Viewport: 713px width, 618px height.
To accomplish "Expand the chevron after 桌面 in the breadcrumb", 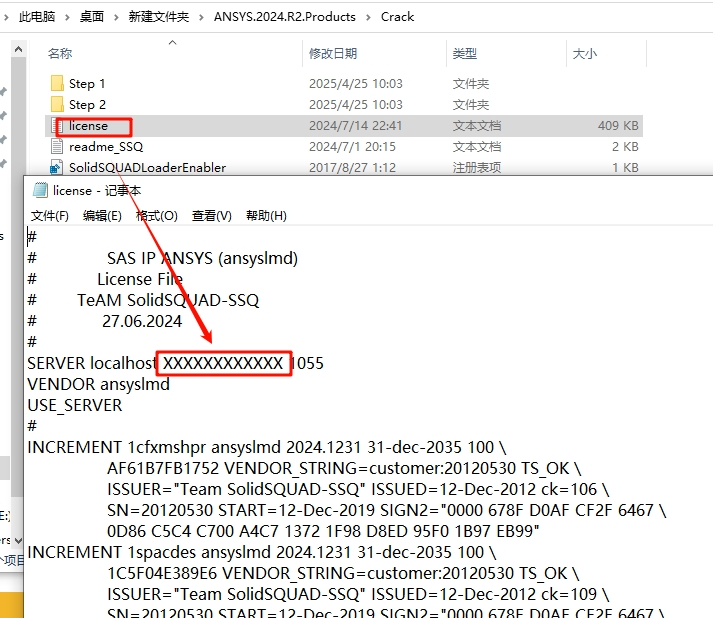I will 116,17.
